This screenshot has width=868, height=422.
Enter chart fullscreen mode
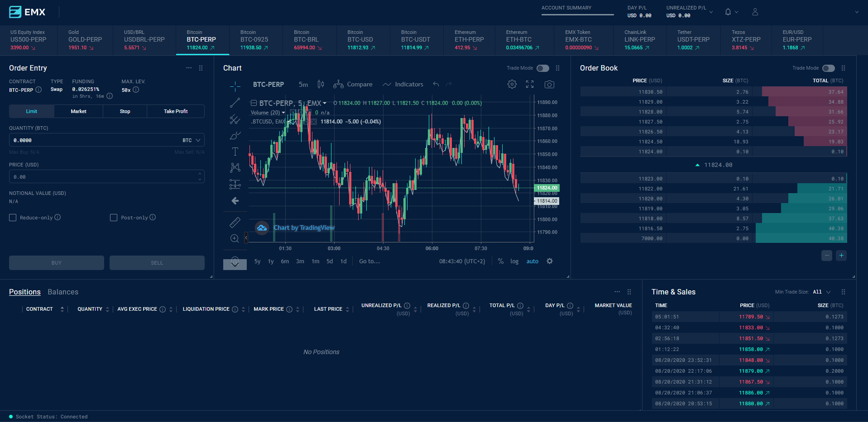(530, 84)
